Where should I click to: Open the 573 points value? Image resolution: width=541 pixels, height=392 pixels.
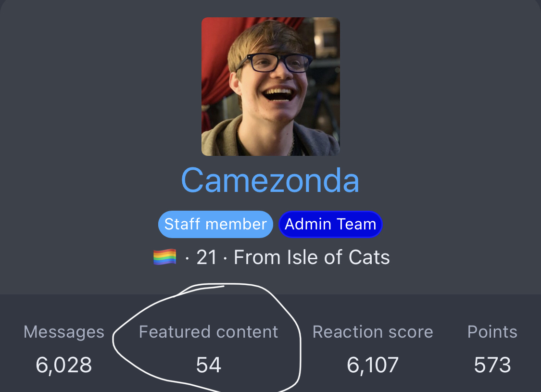click(492, 365)
